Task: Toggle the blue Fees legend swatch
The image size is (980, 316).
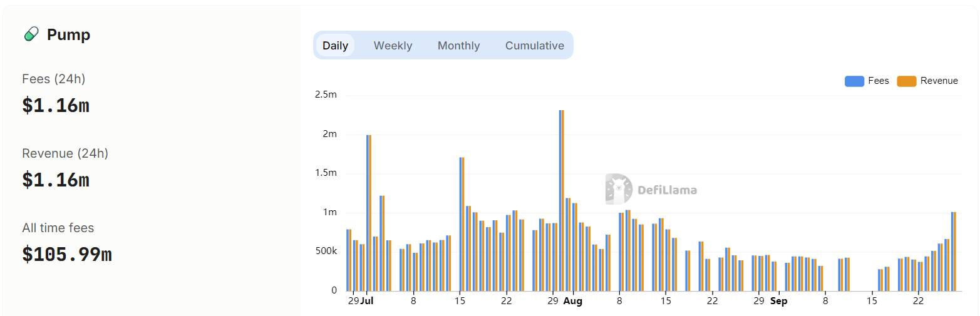Action: pos(854,81)
